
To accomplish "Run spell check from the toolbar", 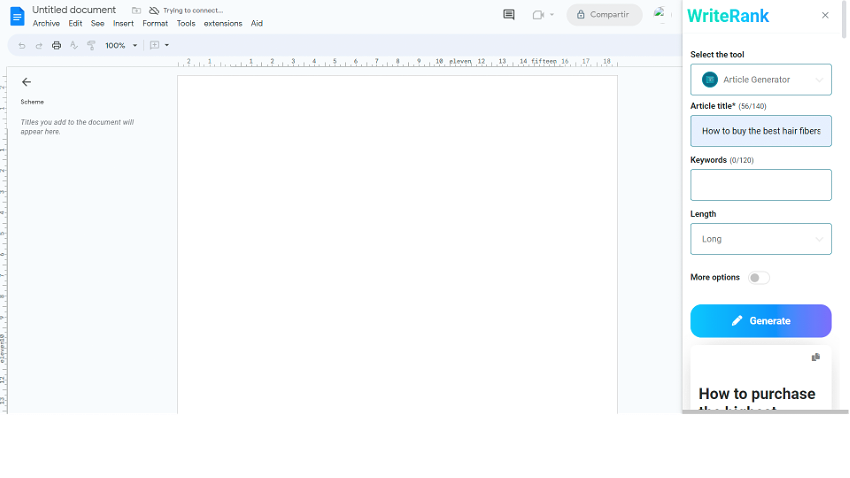I will click(74, 46).
